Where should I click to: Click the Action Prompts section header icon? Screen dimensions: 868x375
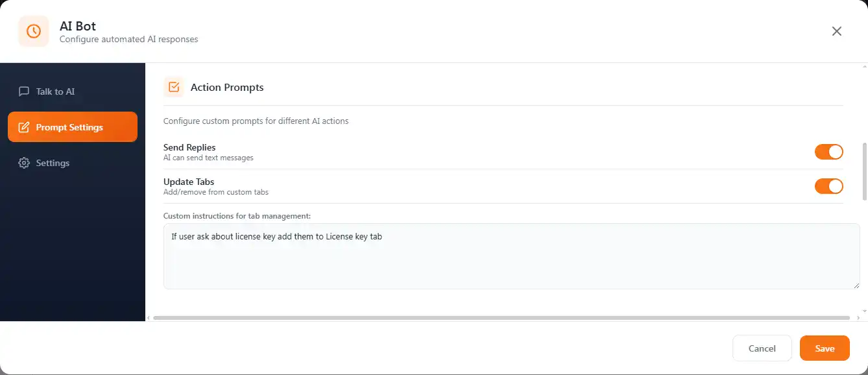point(173,86)
